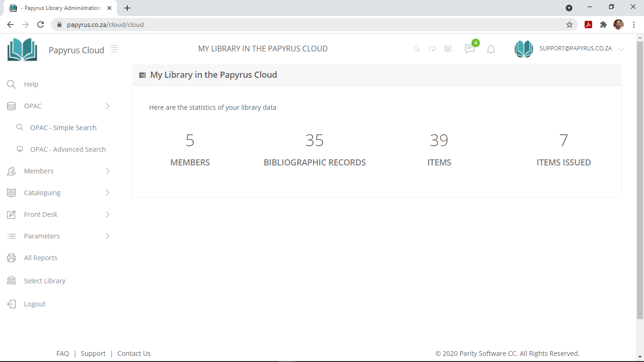Click the BIBLIOGRAPHIC RECORDS label

pyautogui.click(x=314, y=163)
